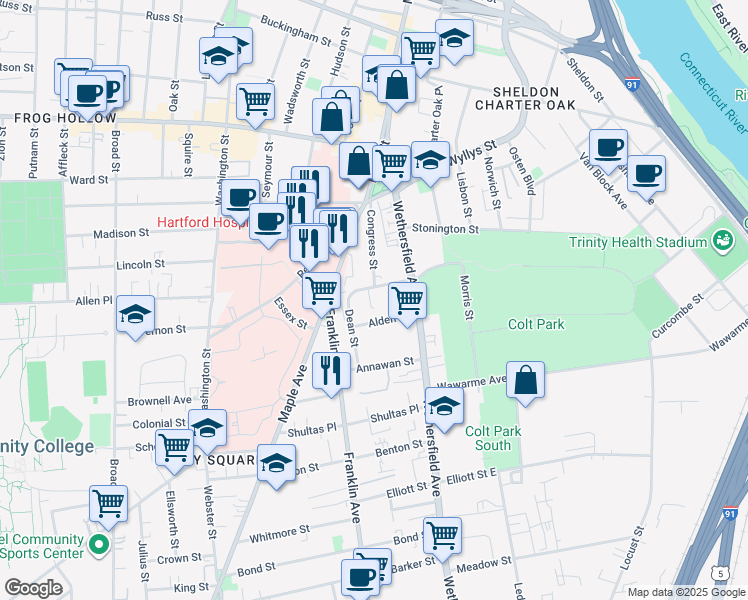Open the school marker near Wyllys St
This screenshot has width=748, height=600.
pos(430,160)
